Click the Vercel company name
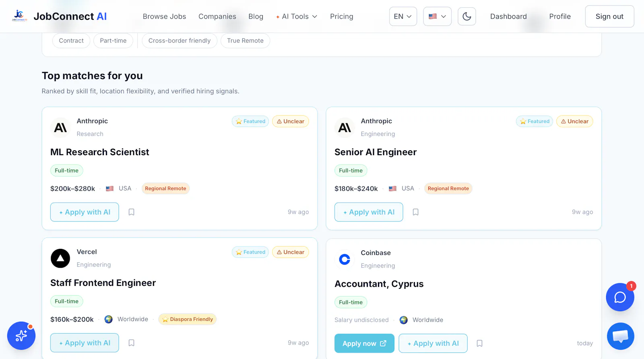This screenshot has height=359, width=644. [87, 252]
